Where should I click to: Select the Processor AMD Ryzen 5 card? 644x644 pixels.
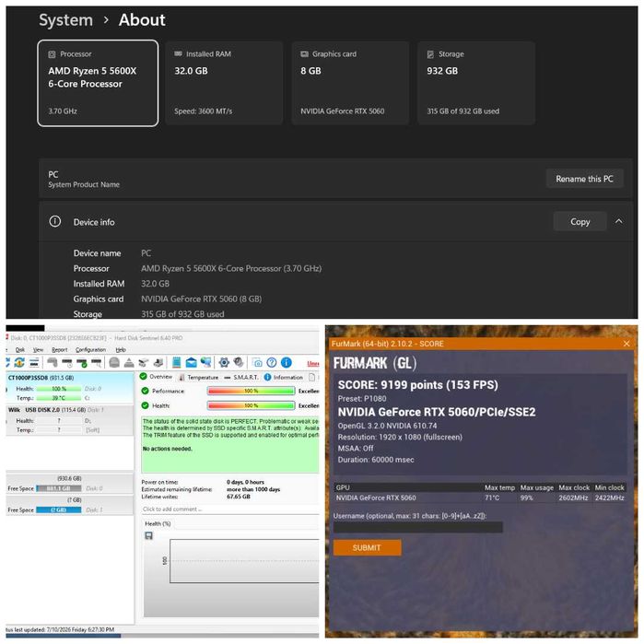point(98,83)
